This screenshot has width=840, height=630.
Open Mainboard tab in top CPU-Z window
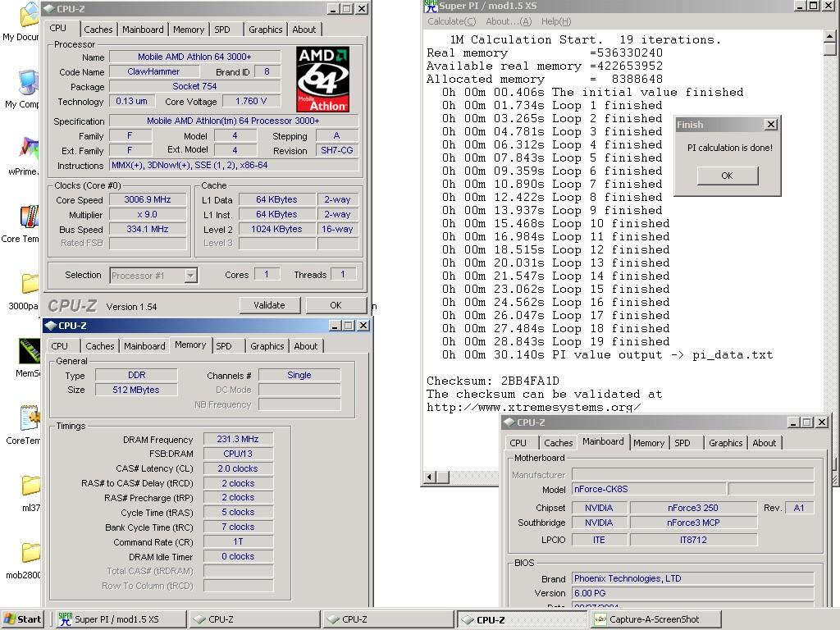pos(143,30)
